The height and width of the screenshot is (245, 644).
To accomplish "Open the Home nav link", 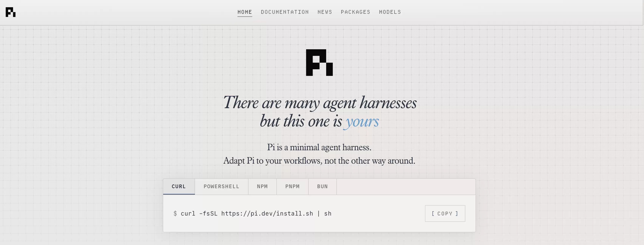I will click(245, 12).
